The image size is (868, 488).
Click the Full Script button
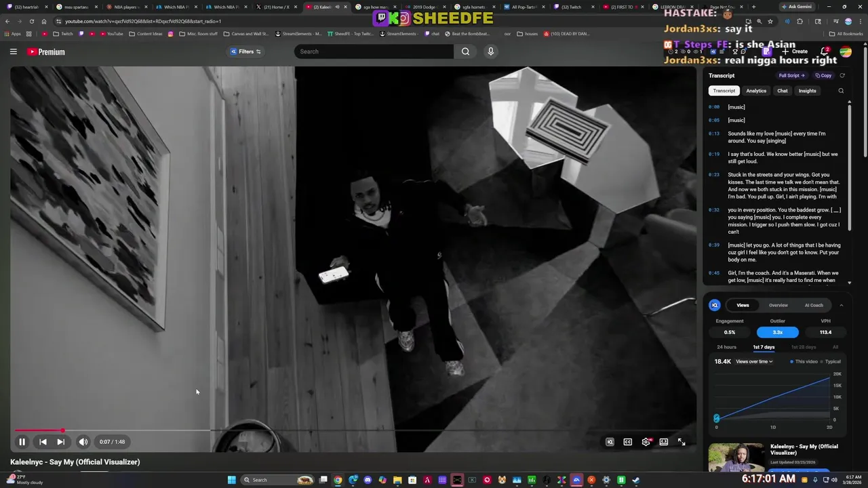[x=791, y=76]
